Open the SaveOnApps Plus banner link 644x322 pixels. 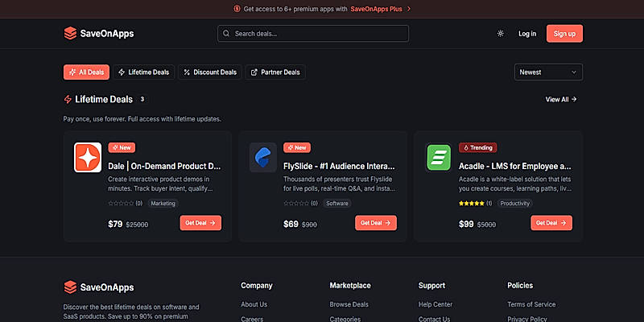pyautogui.click(x=376, y=9)
